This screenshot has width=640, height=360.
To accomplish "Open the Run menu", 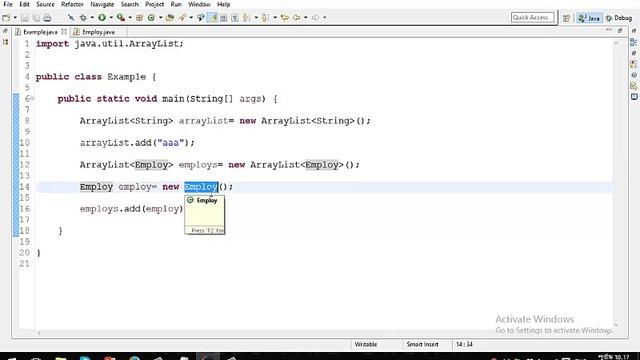I will pos(176,4).
